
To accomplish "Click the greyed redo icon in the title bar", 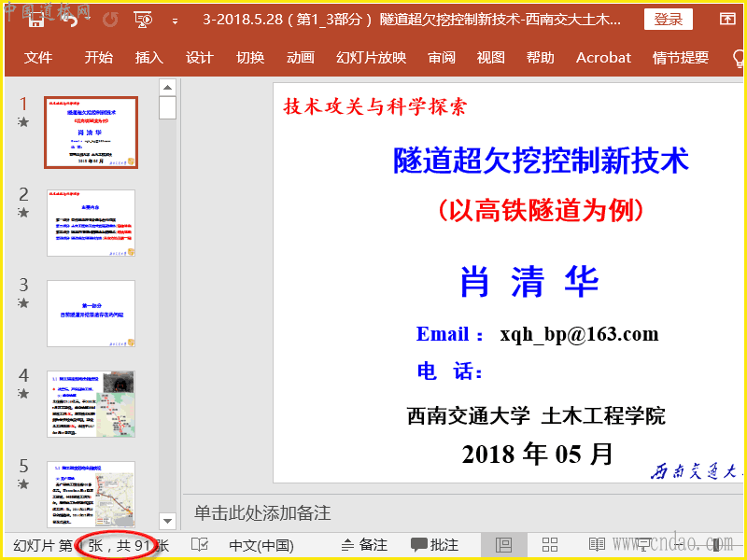I will [110, 20].
